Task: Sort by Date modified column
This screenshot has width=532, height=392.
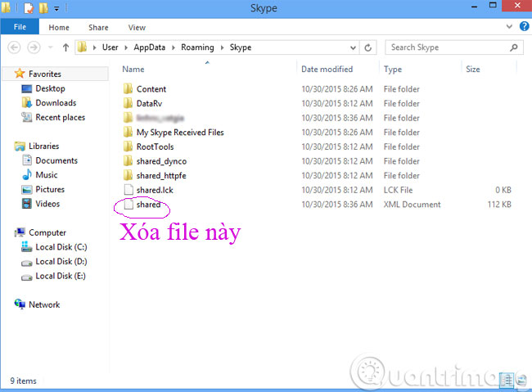Action: tap(327, 70)
